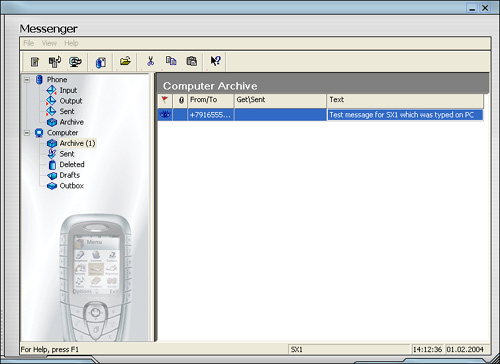Click the Cut scissors icon

pos(151,61)
